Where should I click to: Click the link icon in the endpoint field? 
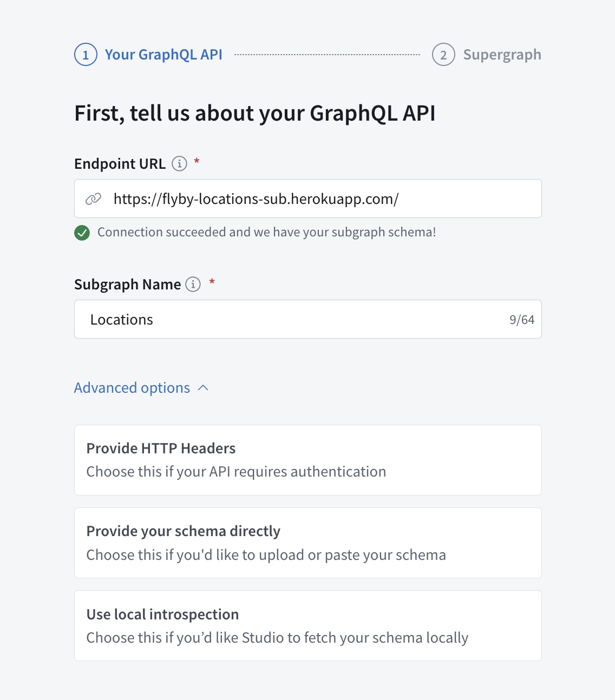click(94, 199)
